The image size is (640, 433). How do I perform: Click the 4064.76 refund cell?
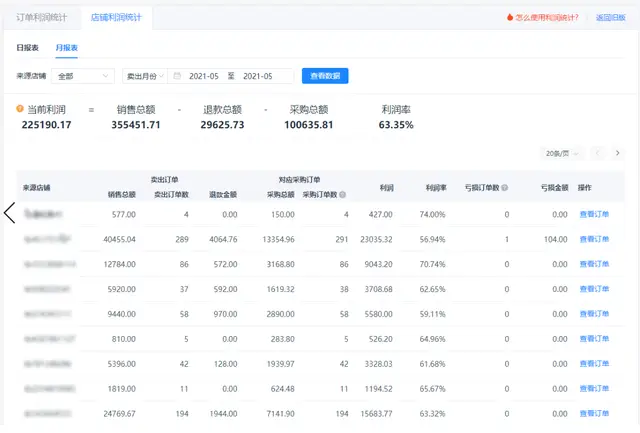[x=223, y=239]
